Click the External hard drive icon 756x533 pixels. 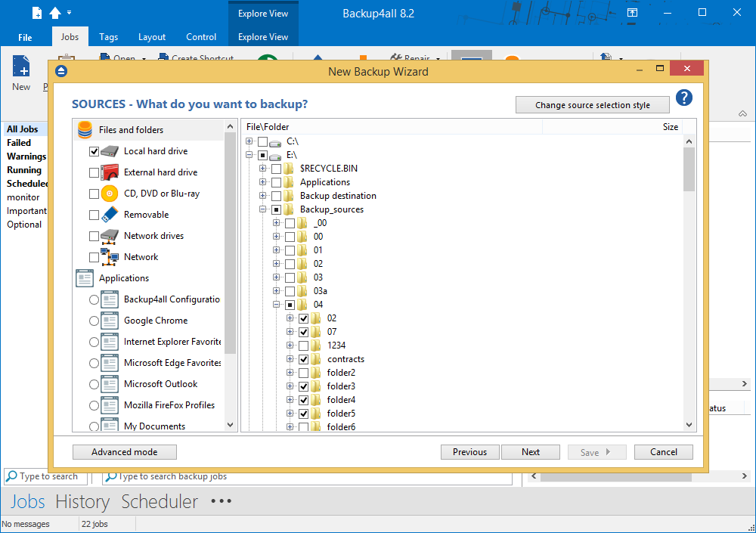pos(110,172)
